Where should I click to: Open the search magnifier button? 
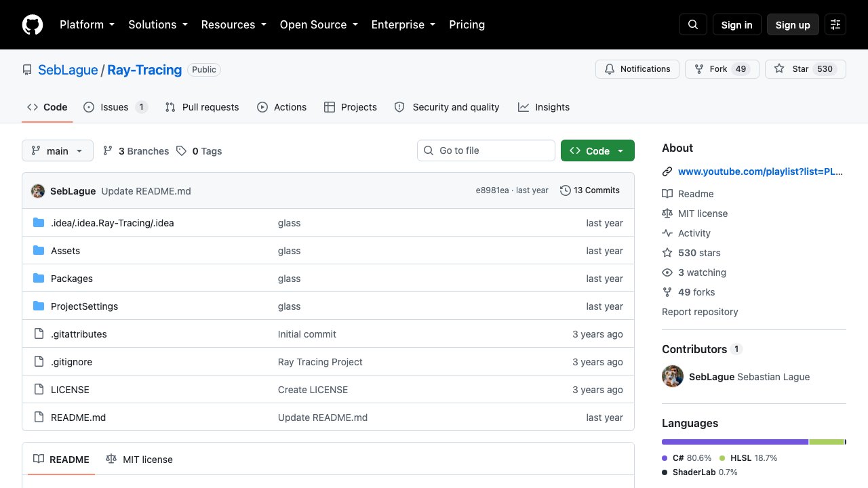point(693,24)
